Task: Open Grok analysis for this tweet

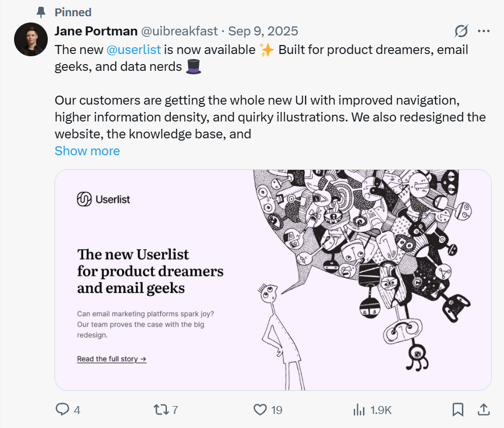Action: point(461,31)
